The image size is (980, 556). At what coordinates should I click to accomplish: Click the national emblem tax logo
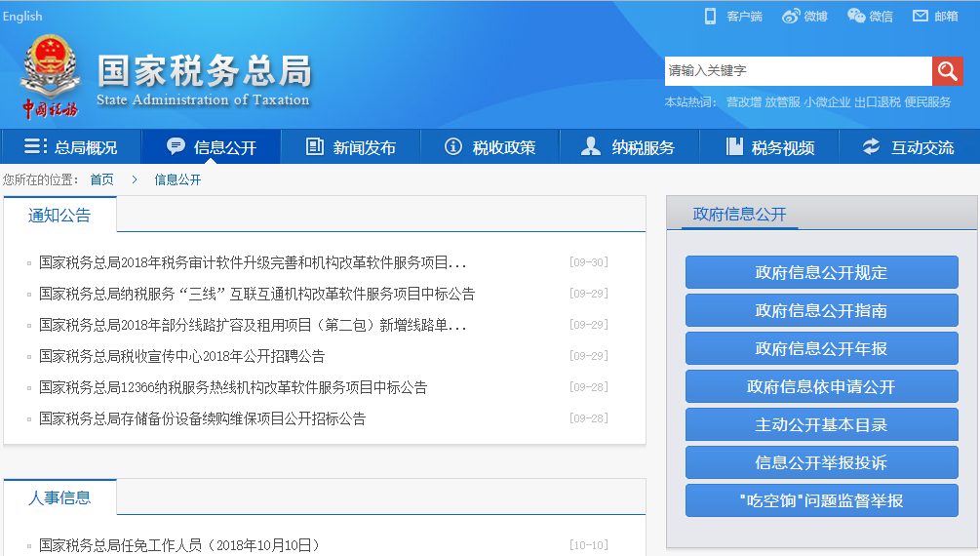click(50, 75)
